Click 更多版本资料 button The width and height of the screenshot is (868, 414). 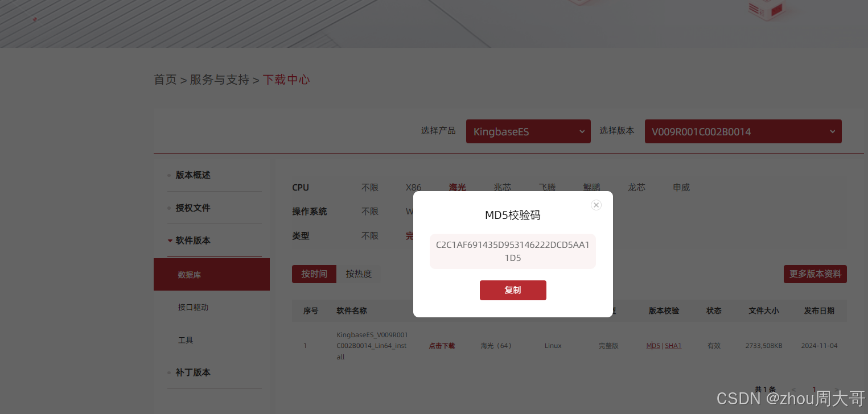[x=815, y=274]
